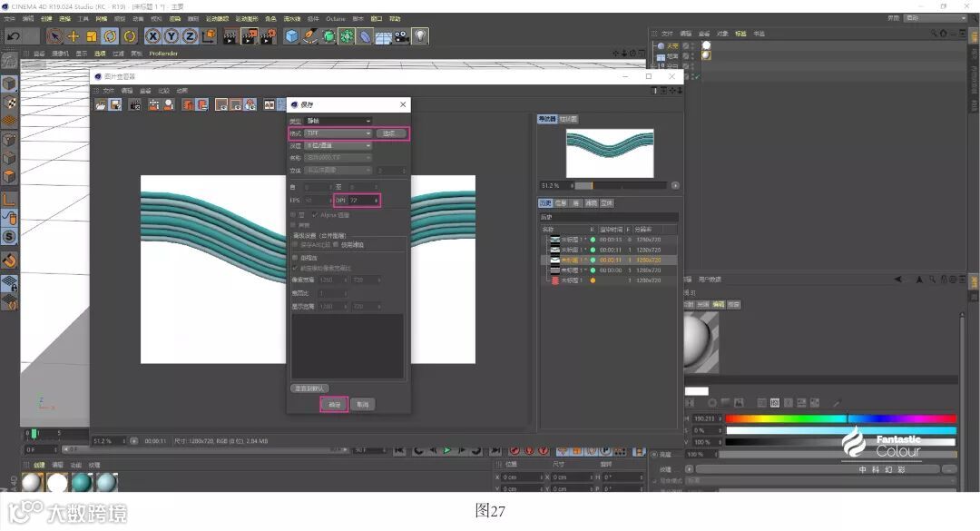
Task: Open the Octane menu
Action: coord(335,19)
